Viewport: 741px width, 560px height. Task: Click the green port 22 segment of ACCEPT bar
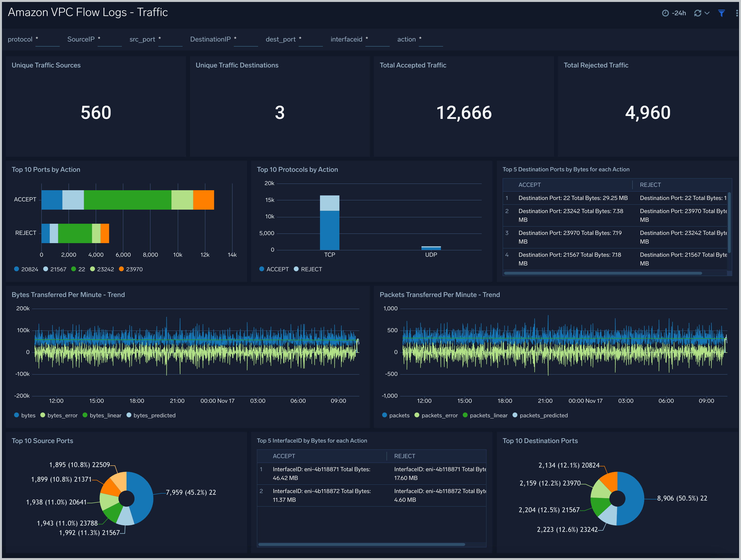tap(127, 200)
